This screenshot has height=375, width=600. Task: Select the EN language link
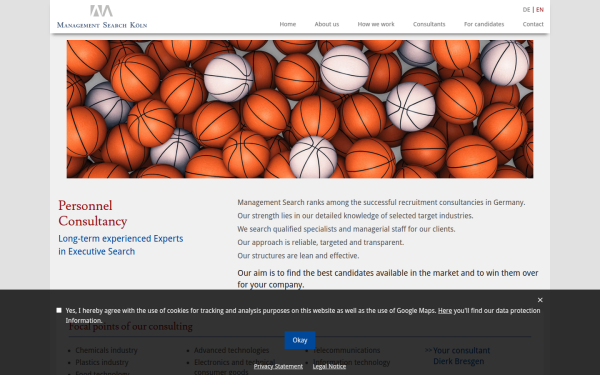[540, 10]
